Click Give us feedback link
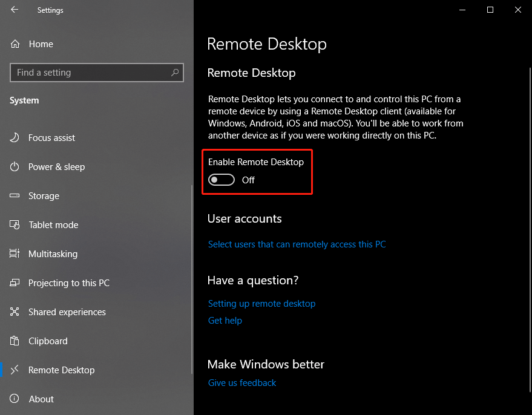The height and width of the screenshot is (415, 532). (241, 383)
